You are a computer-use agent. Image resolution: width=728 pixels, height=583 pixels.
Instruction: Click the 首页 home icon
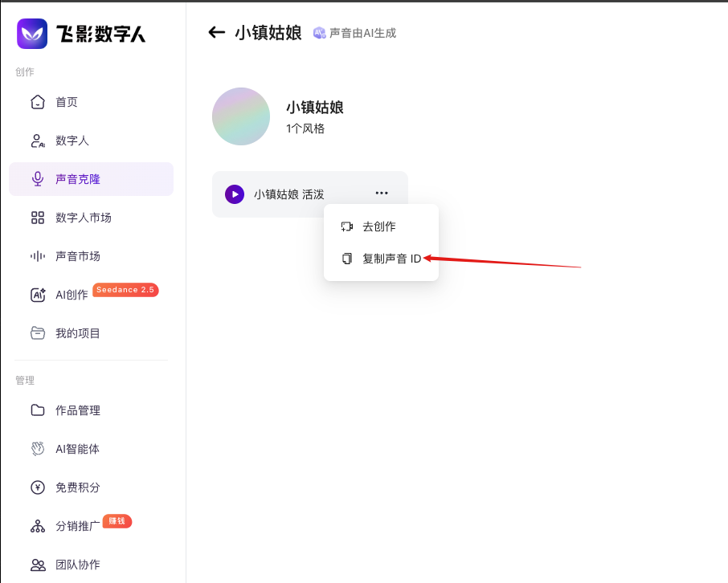(38, 102)
